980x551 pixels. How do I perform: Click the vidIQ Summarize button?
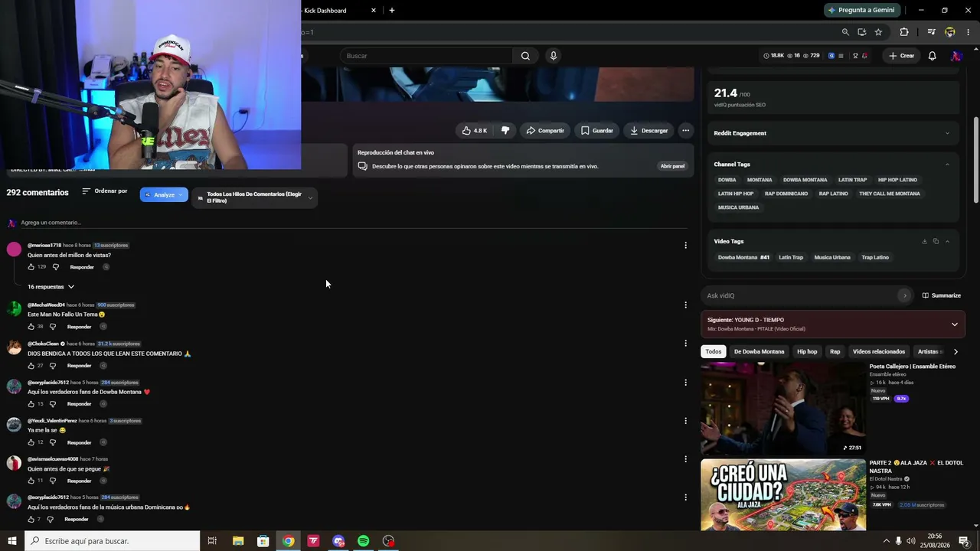[941, 295]
